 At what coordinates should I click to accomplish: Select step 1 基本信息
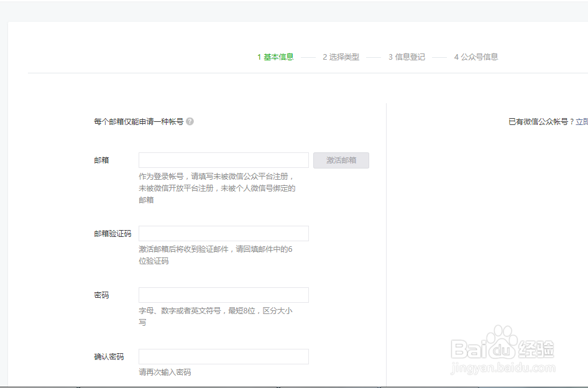275,57
